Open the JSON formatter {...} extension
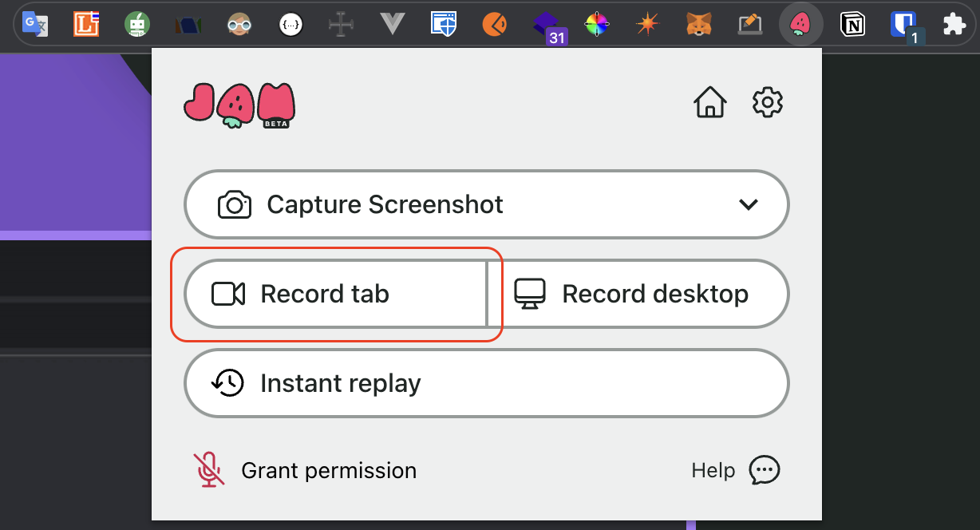 290,24
